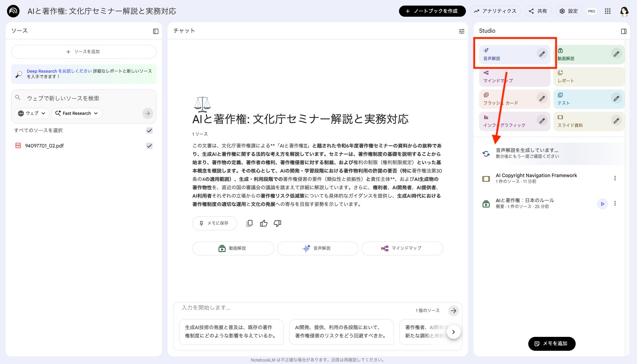Collapse the ソース panel
Screen dimensions: 637x364
click(156, 31)
